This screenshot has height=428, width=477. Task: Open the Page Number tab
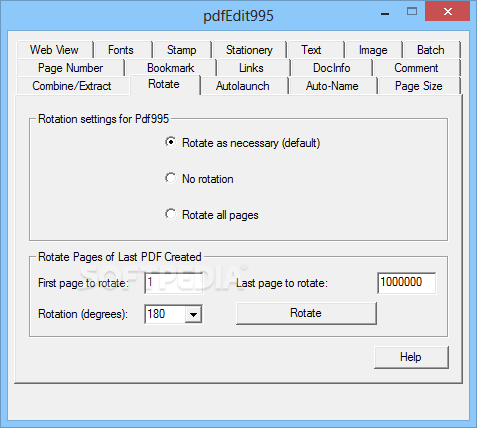coord(70,68)
